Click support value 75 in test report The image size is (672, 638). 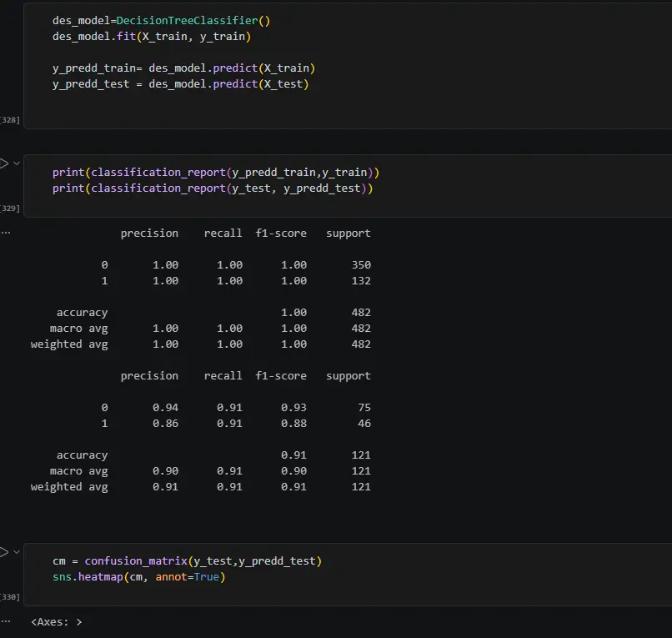(x=364, y=408)
